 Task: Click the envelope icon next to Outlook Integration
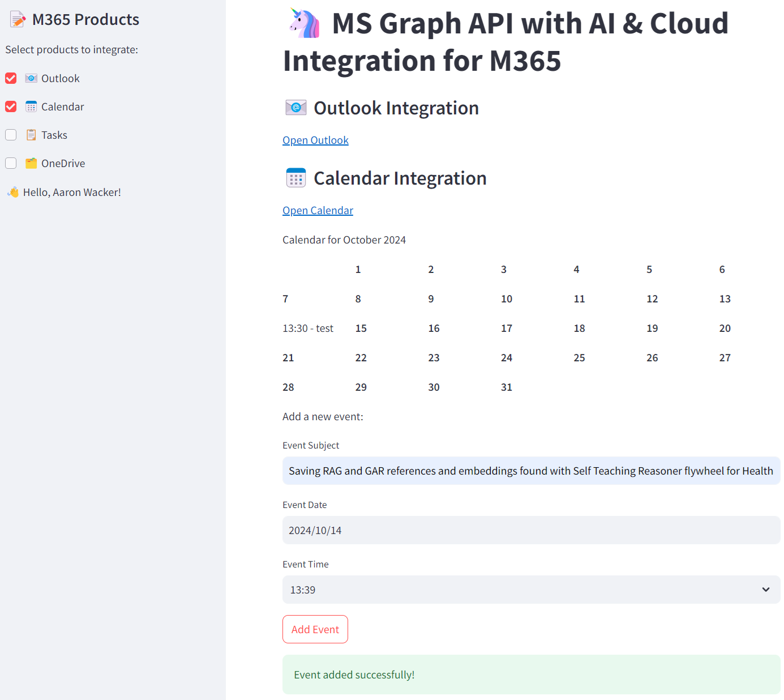[x=295, y=108]
